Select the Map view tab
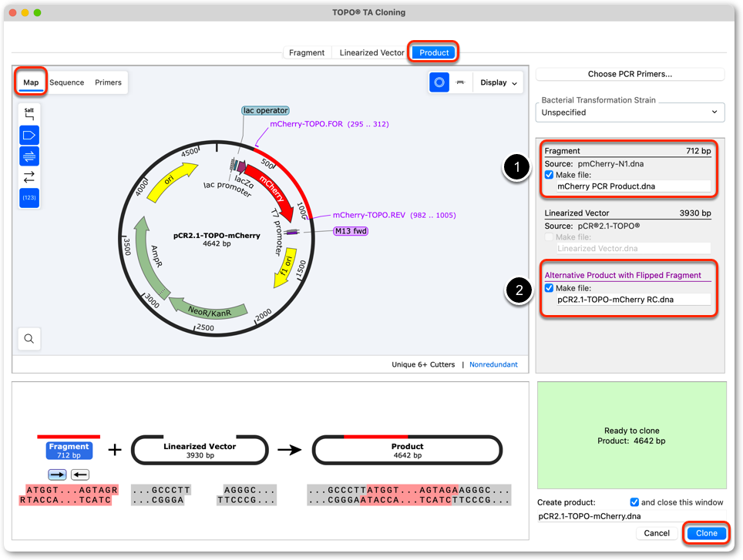This screenshot has height=560, width=743. 31,82
